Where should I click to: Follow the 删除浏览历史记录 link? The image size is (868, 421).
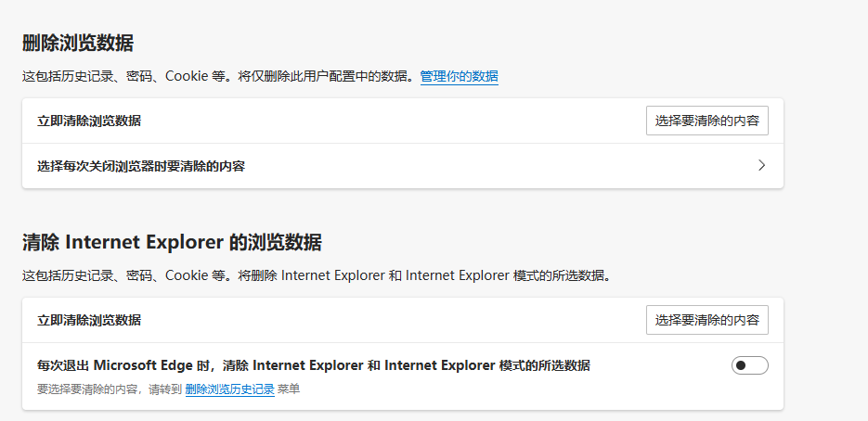click(229, 389)
